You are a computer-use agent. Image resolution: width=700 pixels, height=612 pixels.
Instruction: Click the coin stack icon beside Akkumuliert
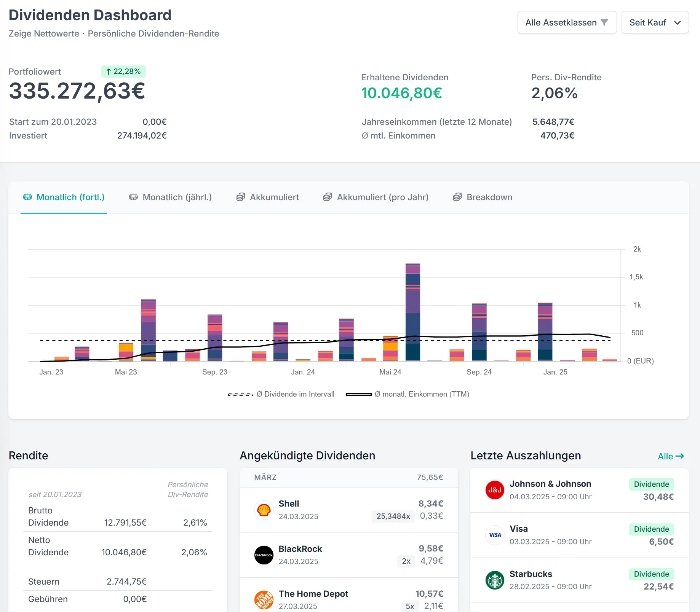pyautogui.click(x=241, y=197)
